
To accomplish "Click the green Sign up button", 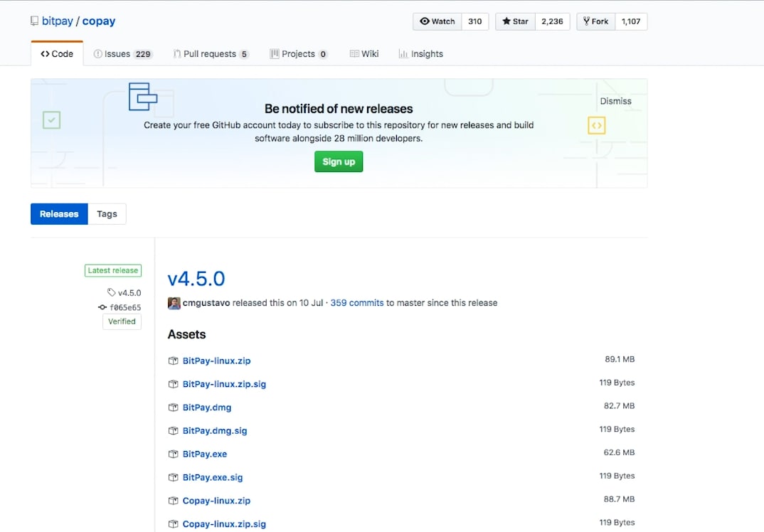I will tap(339, 161).
